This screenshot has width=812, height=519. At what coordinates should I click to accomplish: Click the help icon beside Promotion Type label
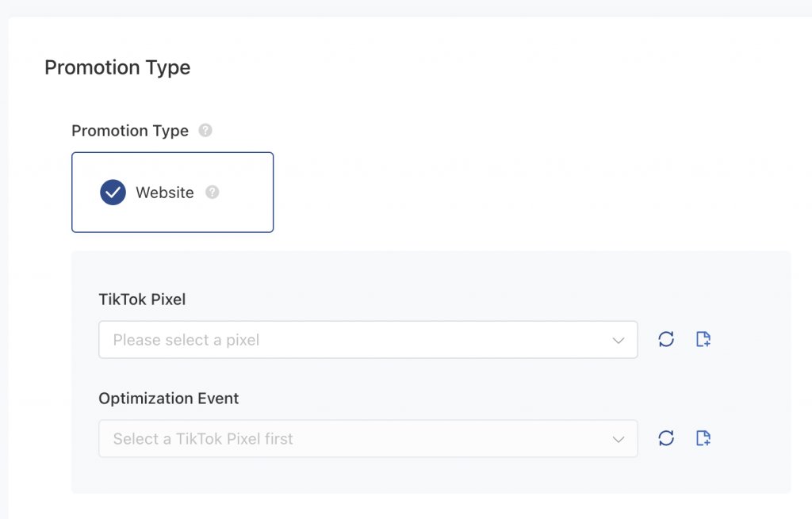[205, 131]
